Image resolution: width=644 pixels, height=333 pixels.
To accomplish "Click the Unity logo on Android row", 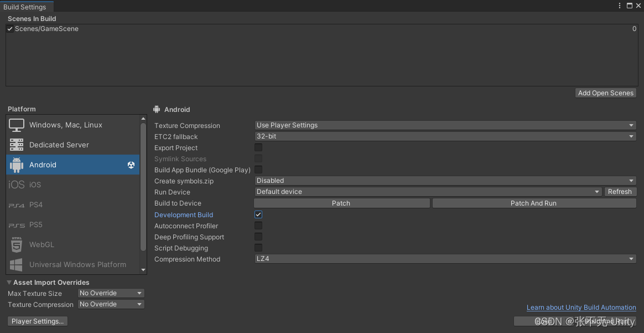I will (131, 165).
